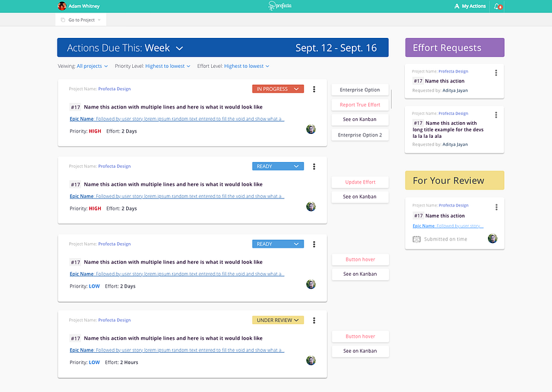The width and height of the screenshot is (552, 392).
Task: Click 'Effort: 2 Hours' on UNDER REVIEW card
Action: click(122, 363)
